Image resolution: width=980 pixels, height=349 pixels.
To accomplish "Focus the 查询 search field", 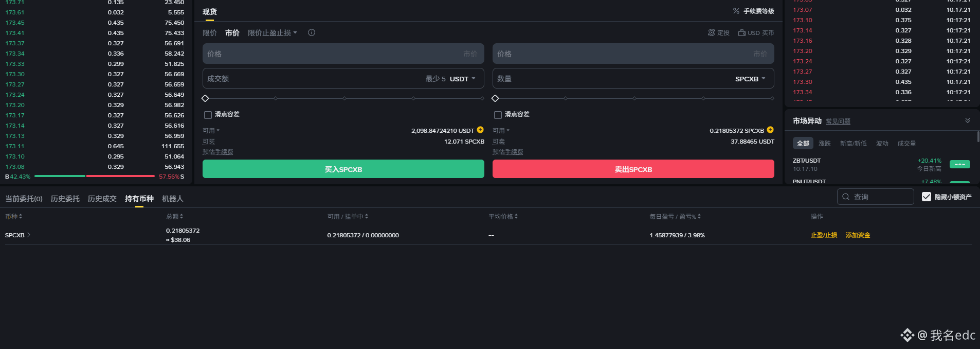I will click(876, 197).
